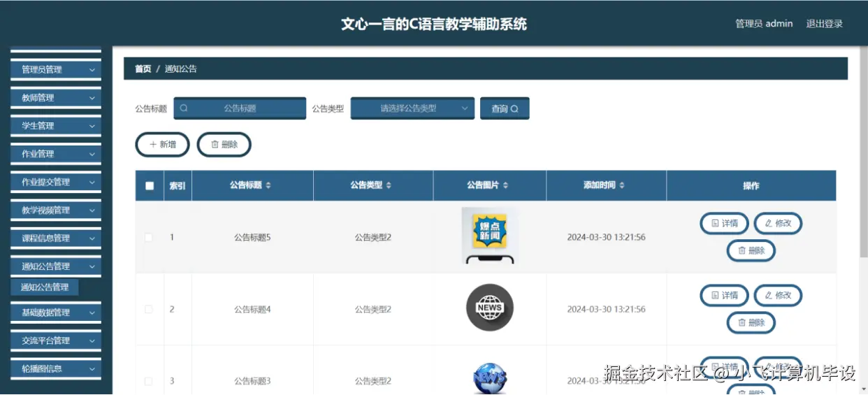
Task: Click the 操作 column header
Action: point(751,186)
